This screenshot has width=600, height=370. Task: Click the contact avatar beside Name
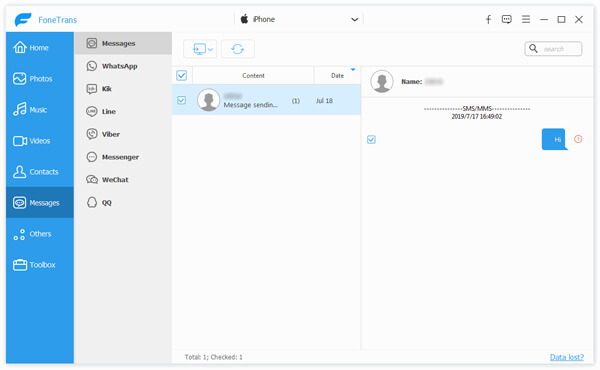382,81
